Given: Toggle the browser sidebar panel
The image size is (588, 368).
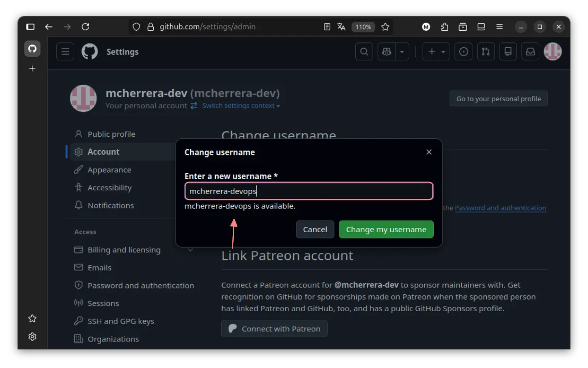Looking at the screenshot, I should coord(30,27).
